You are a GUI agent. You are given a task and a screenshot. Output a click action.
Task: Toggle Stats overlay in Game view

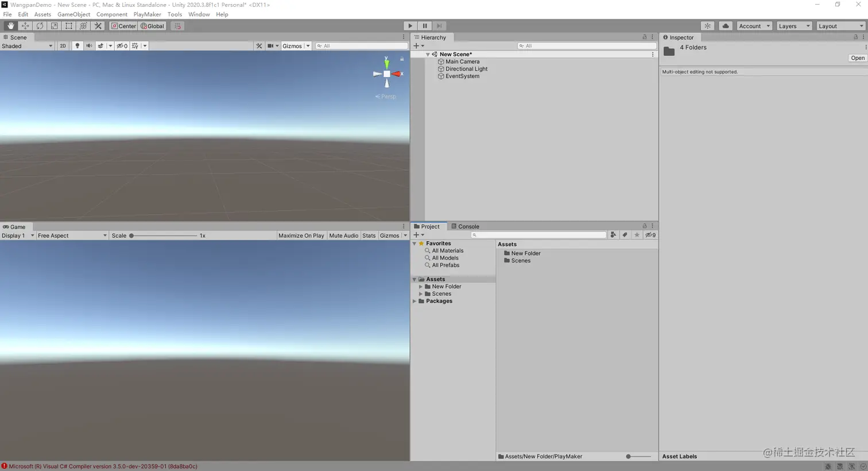tap(369, 235)
